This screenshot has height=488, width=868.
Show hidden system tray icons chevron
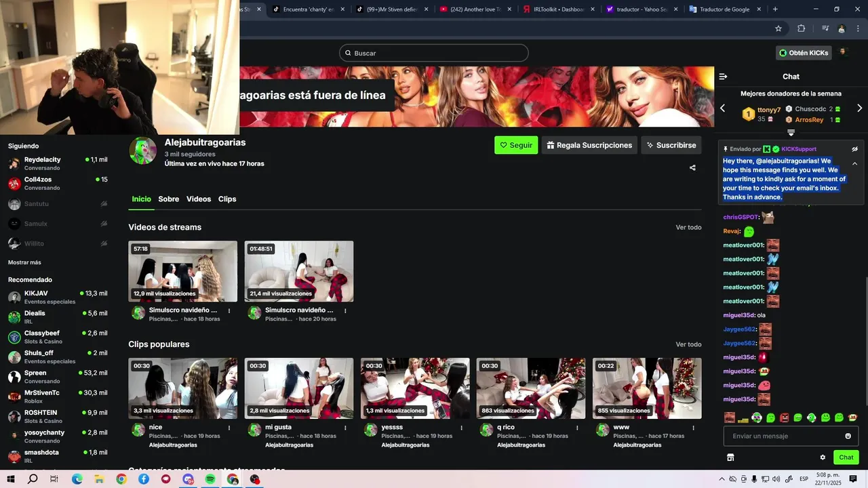click(722, 479)
